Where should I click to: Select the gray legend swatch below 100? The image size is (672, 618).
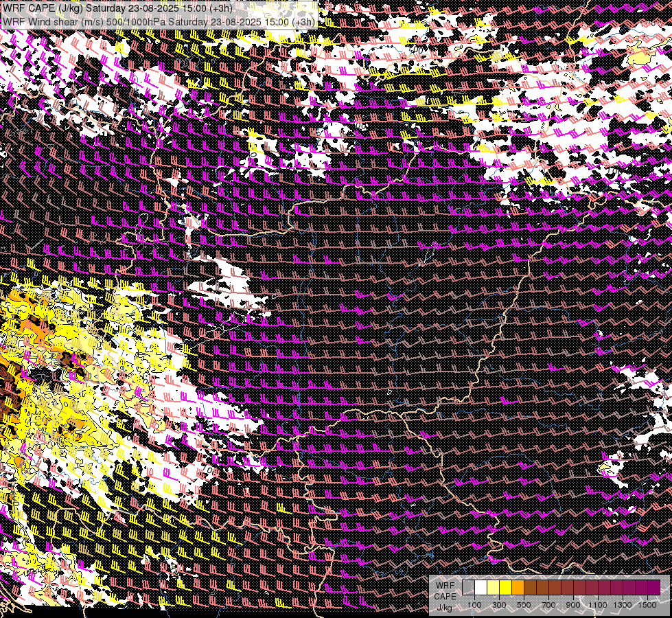tap(468, 587)
